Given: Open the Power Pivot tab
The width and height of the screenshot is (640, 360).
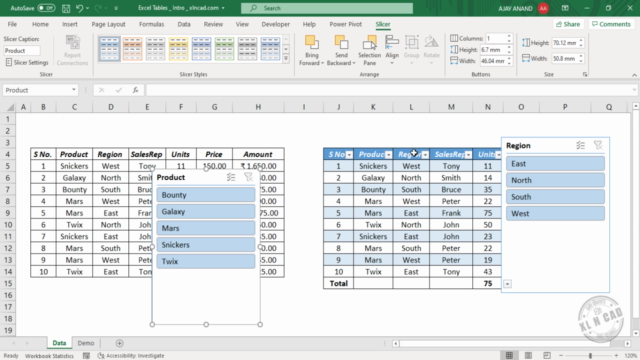Looking at the screenshot, I should pos(345,24).
